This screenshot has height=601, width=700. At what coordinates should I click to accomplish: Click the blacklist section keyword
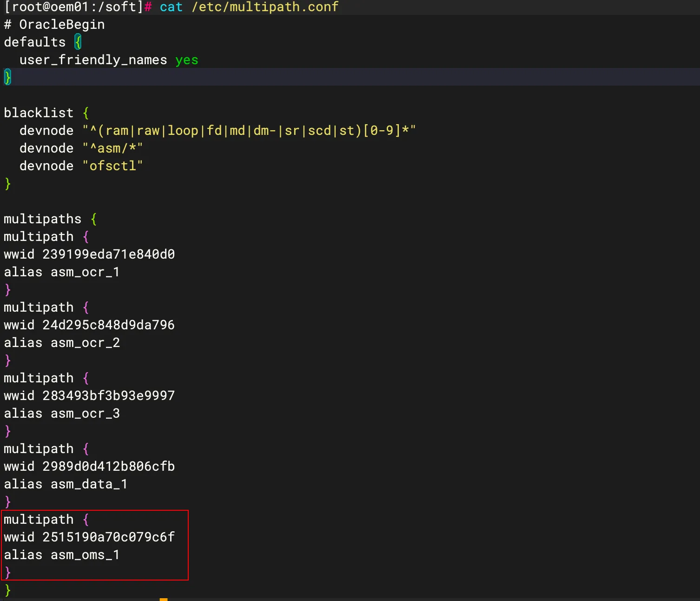click(39, 113)
